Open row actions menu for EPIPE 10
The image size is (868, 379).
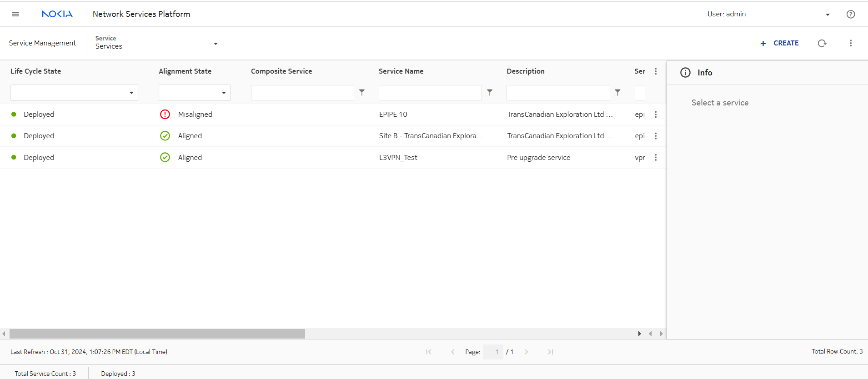pyautogui.click(x=655, y=115)
